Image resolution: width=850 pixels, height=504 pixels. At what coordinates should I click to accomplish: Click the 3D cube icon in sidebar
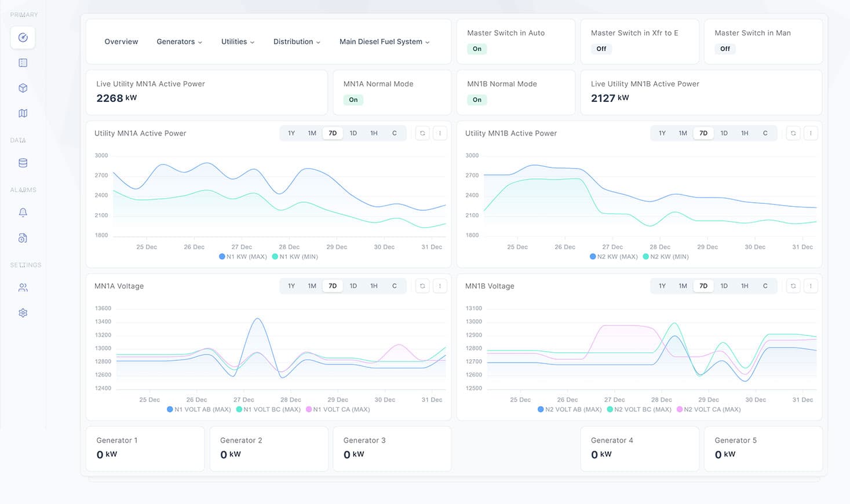click(x=23, y=88)
